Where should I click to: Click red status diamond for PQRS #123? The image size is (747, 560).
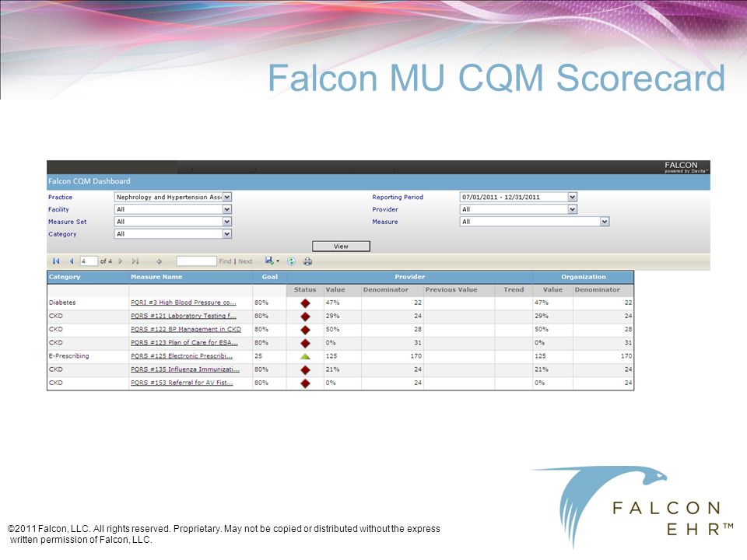click(x=305, y=343)
